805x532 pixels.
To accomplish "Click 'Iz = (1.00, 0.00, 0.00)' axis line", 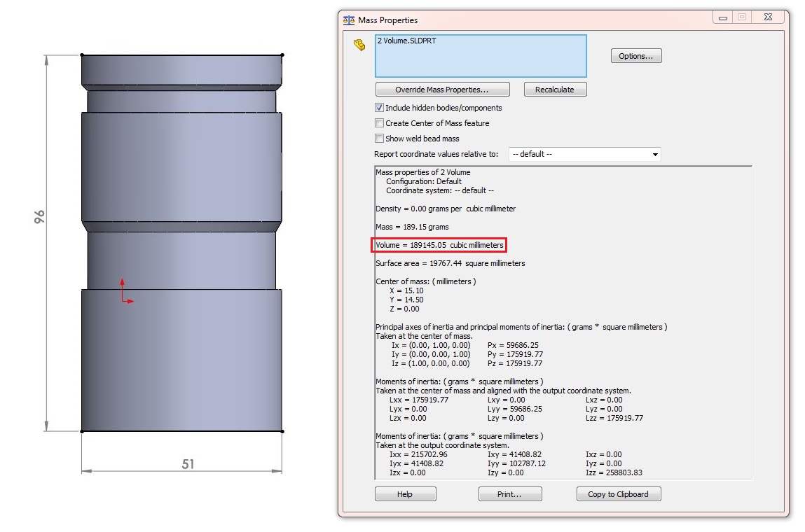I will 431,363.
